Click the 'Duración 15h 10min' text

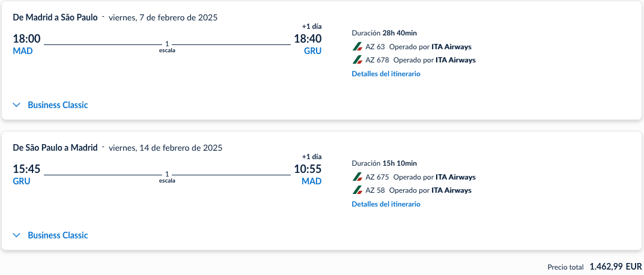pyautogui.click(x=384, y=163)
